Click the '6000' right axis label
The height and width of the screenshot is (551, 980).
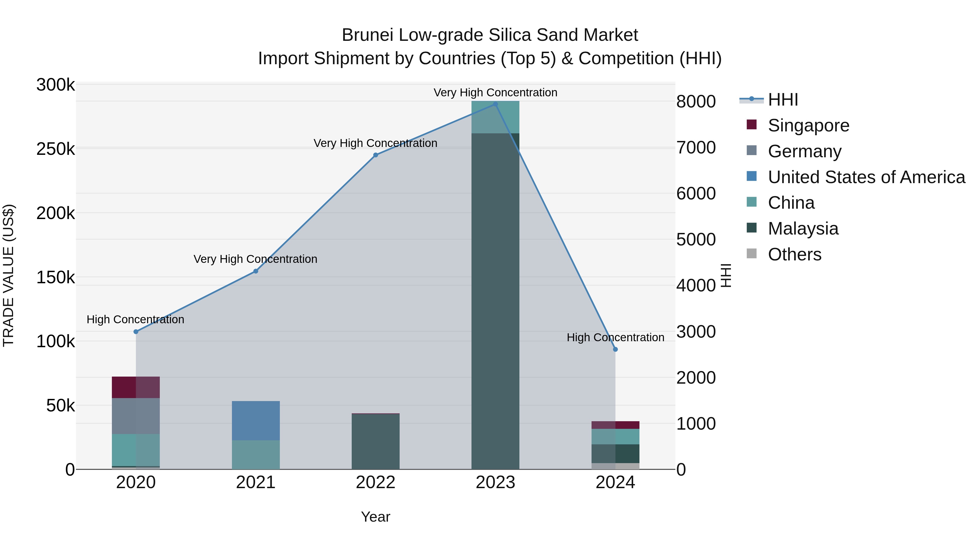pos(696,193)
